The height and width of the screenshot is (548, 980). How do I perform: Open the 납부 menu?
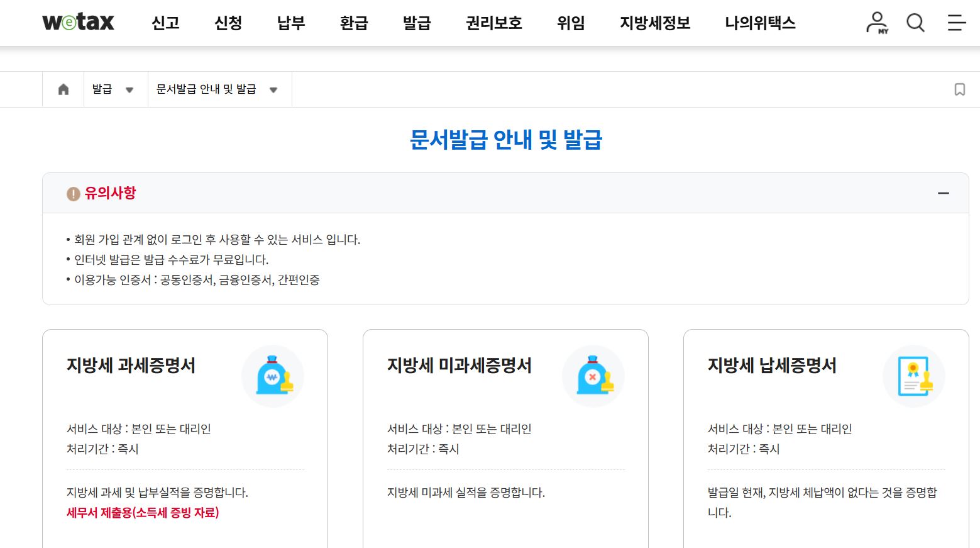[x=290, y=23]
